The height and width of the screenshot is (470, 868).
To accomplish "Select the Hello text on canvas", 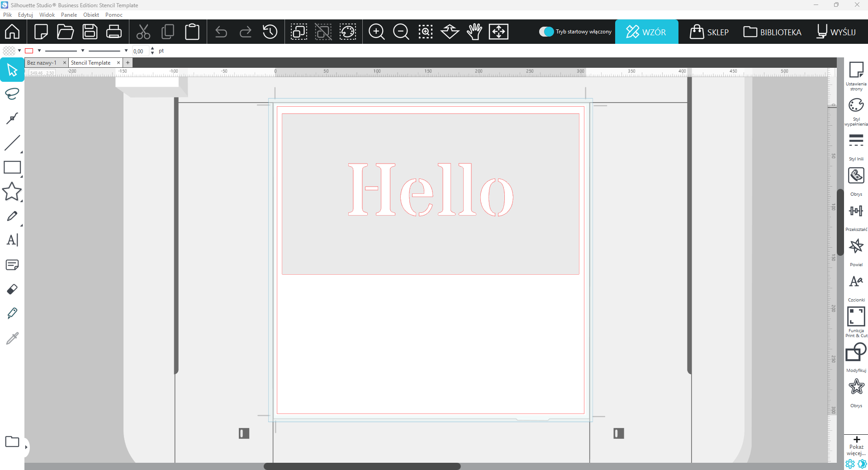I will click(431, 190).
